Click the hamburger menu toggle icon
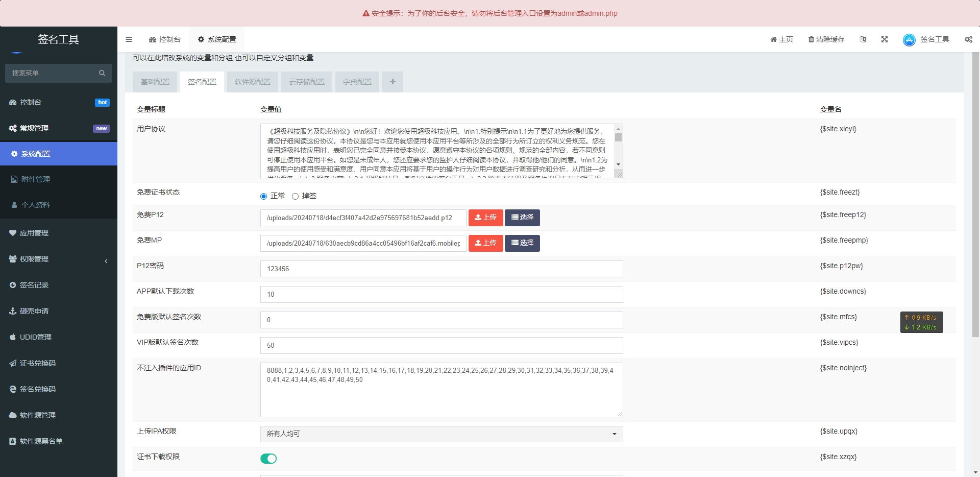The image size is (980, 477). click(129, 39)
